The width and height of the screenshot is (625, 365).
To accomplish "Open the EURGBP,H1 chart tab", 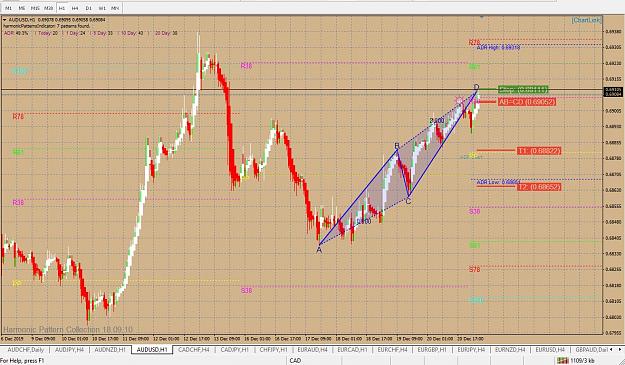I will click(x=432, y=349).
